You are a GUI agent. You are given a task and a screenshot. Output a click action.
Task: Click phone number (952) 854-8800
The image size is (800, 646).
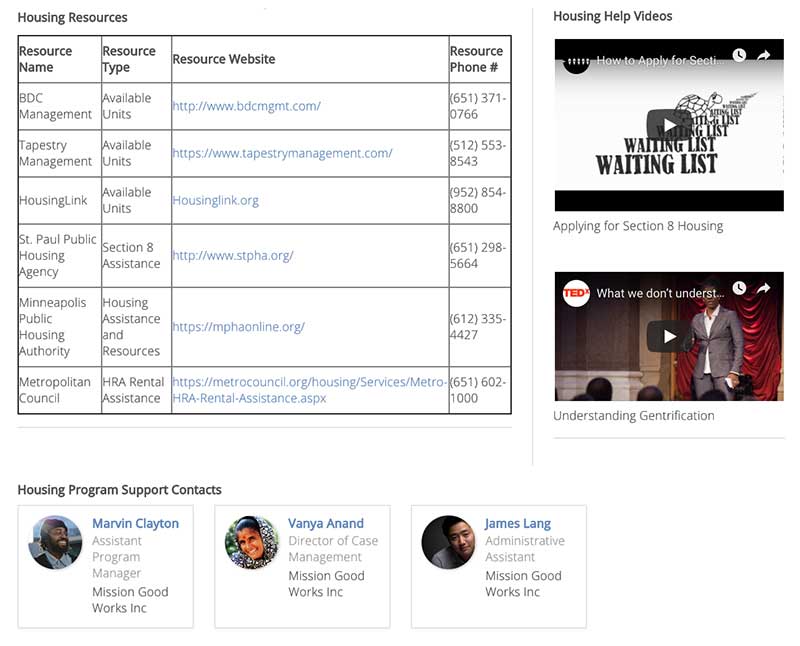point(478,200)
